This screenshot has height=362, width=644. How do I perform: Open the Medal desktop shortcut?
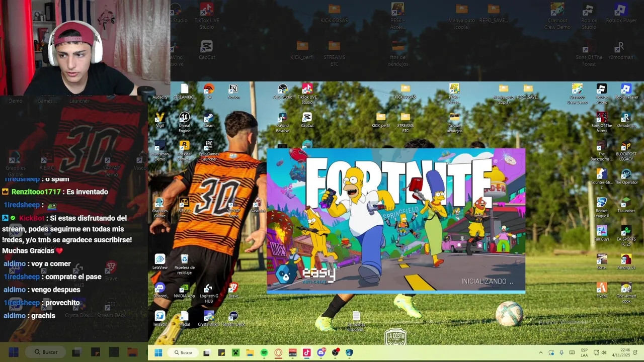(x=184, y=319)
